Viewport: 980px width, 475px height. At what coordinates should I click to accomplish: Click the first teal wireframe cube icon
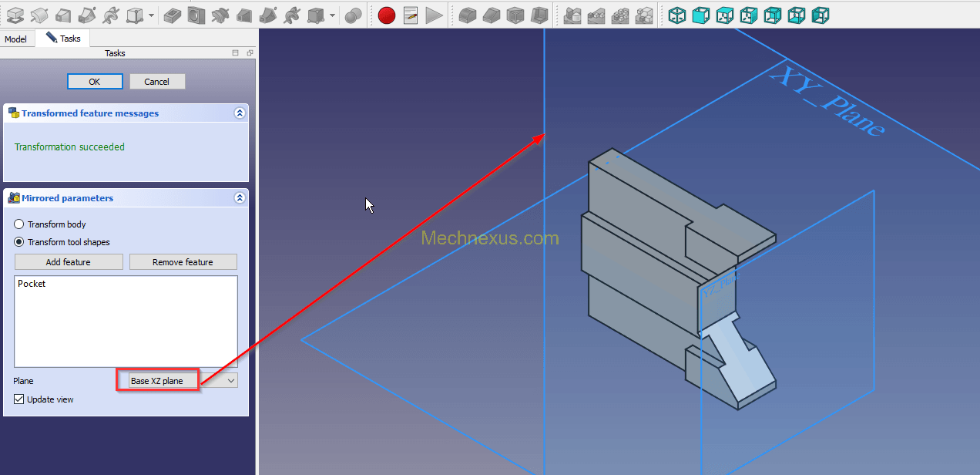click(676, 15)
